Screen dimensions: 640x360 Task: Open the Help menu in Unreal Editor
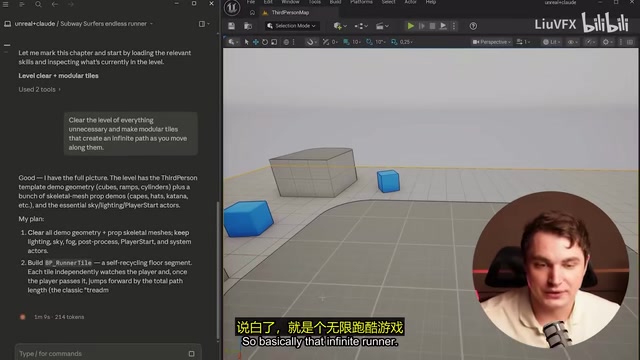(x=431, y=2)
